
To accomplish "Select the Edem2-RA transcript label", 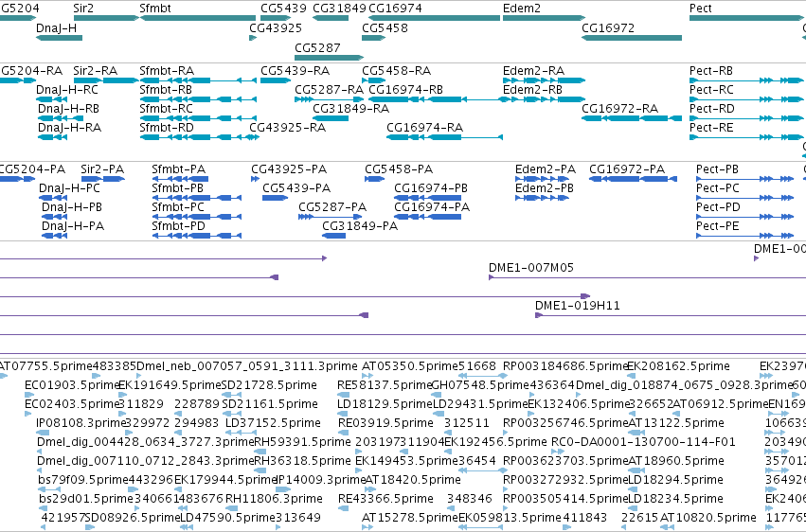I will pyautogui.click(x=533, y=70).
